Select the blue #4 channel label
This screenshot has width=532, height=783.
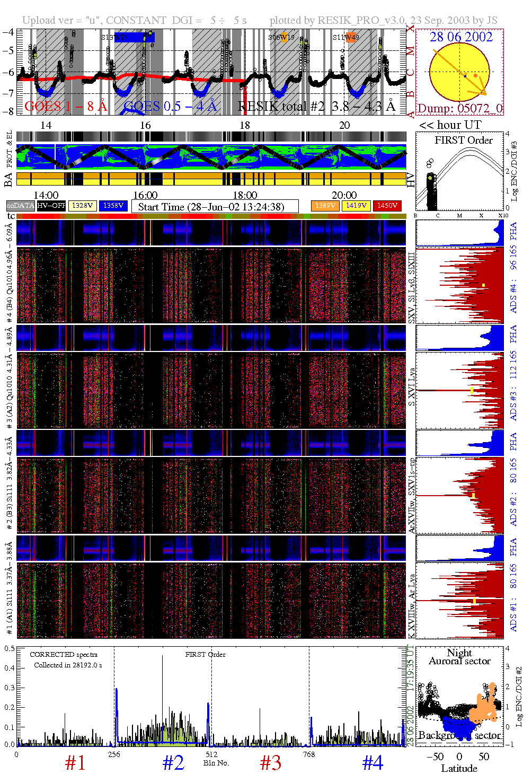click(373, 763)
